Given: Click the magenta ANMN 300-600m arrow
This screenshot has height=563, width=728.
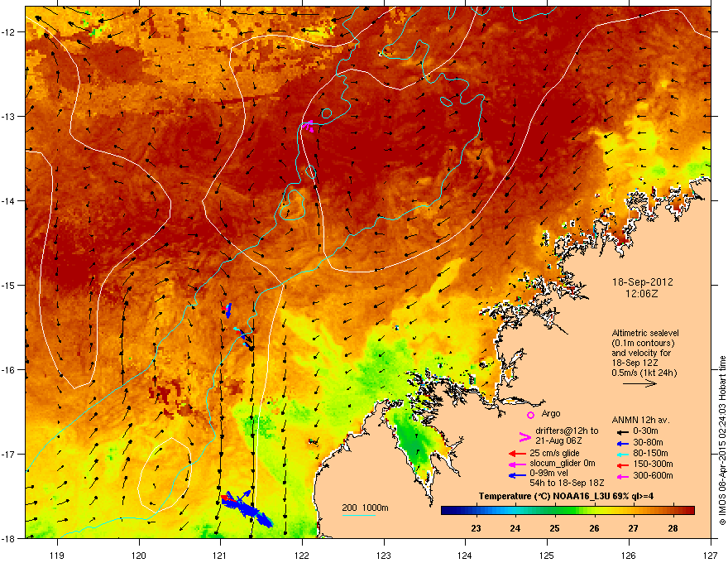Looking at the screenshot, I should point(622,476).
